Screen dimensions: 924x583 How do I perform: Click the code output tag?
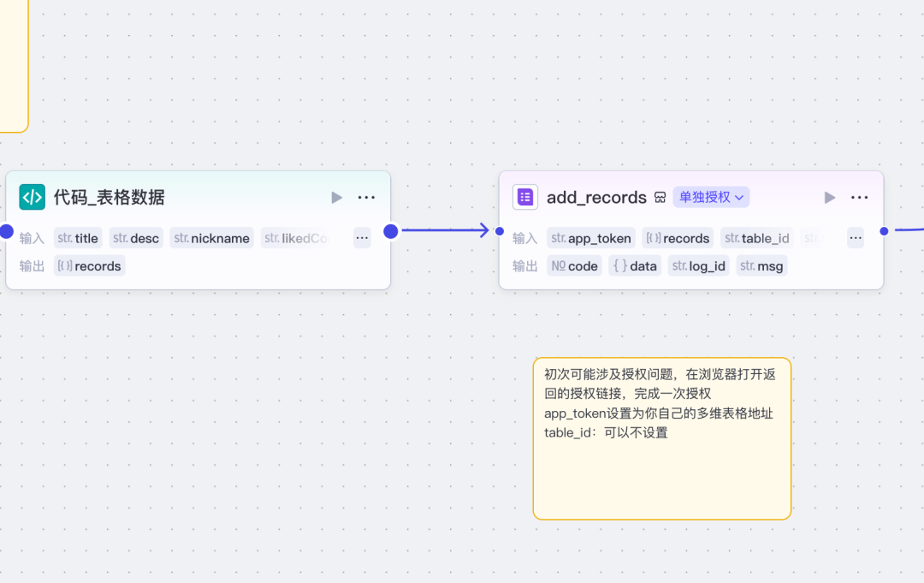[575, 266]
